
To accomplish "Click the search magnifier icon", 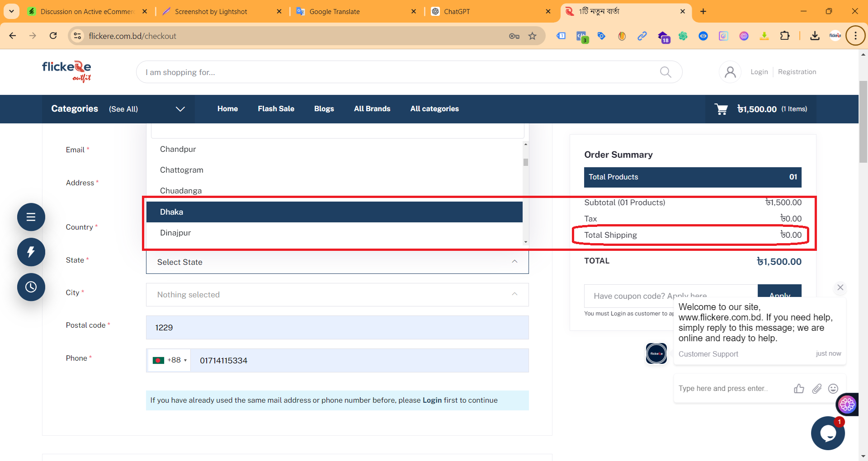I will point(665,72).
